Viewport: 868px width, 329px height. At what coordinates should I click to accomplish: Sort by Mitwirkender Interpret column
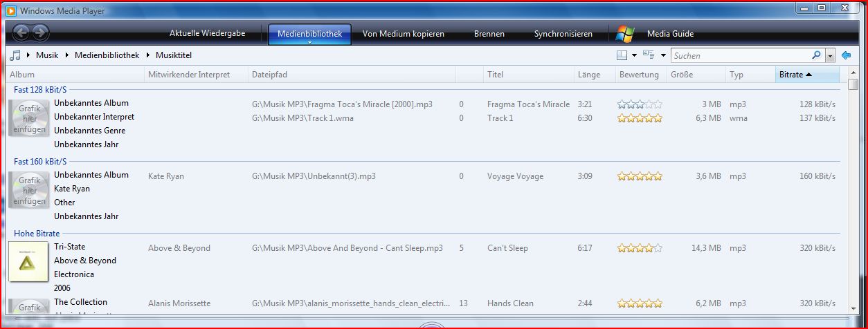[x=196, y=75]
